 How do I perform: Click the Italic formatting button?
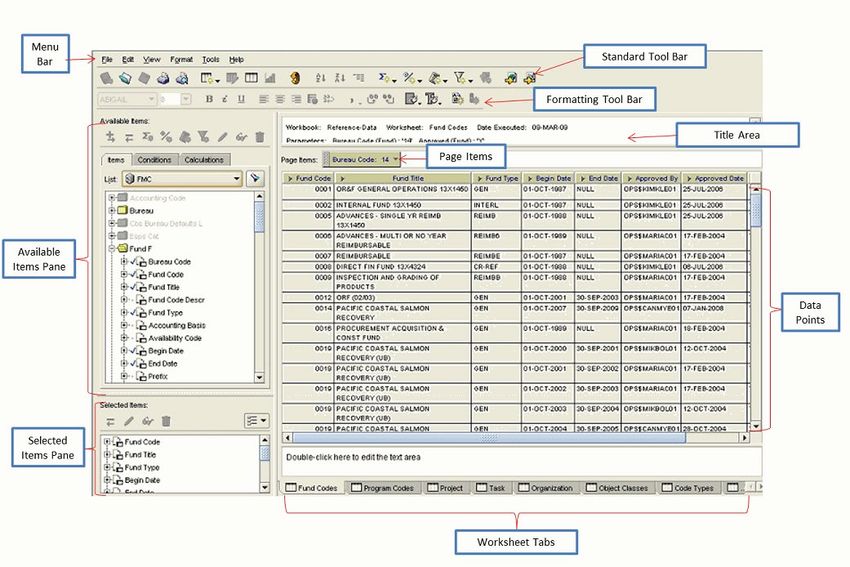(225, 99)
